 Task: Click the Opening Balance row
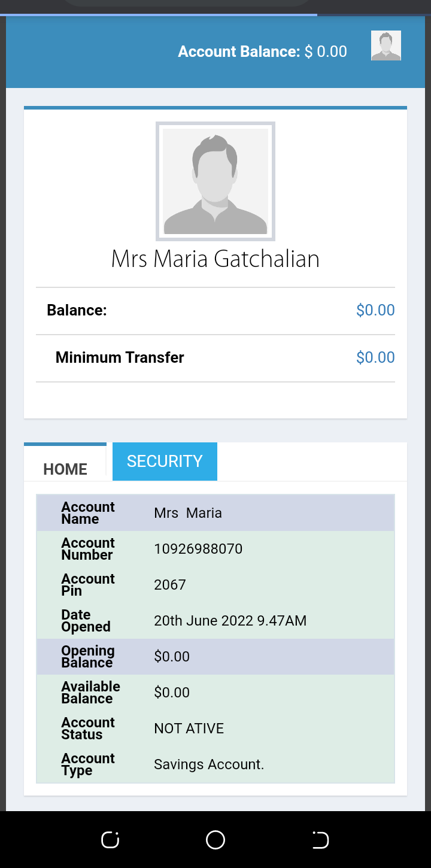point(215,657)
